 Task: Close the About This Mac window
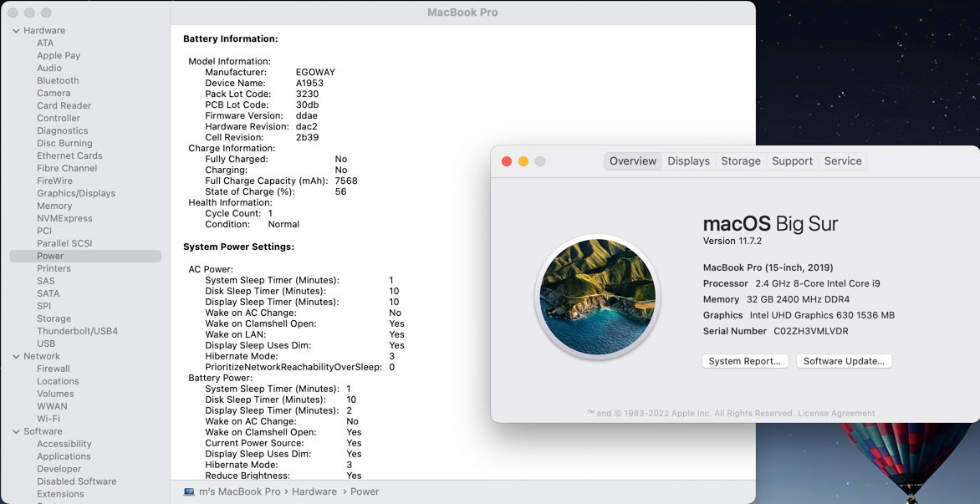[x=507, y=161]
